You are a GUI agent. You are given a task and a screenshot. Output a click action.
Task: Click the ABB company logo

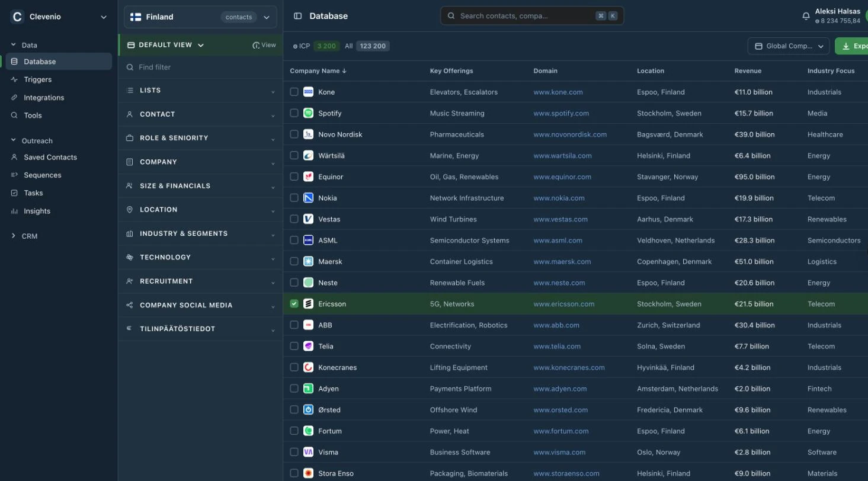point(308,325)
